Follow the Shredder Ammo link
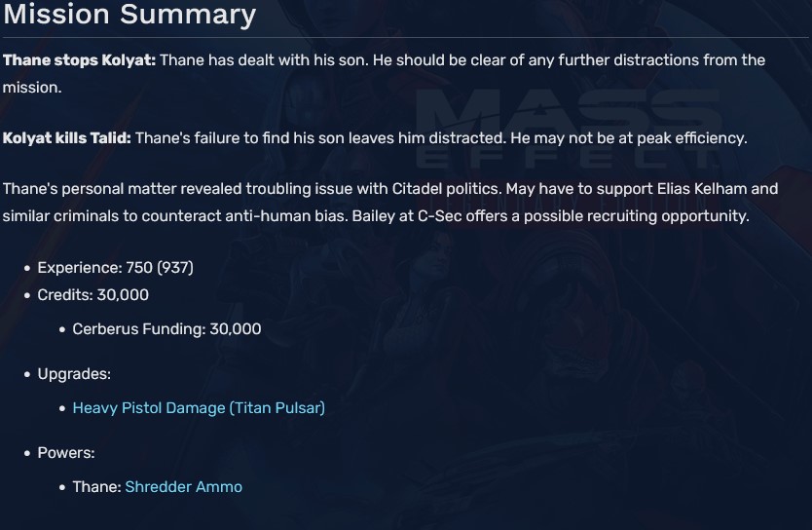This screenshot has height=530, width=812. [x=183, y=487]
